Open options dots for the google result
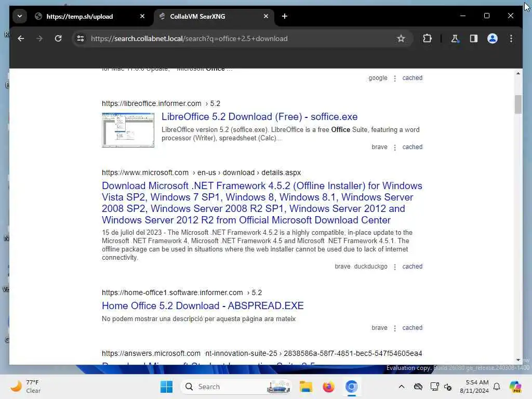 (x=395, y=78)
